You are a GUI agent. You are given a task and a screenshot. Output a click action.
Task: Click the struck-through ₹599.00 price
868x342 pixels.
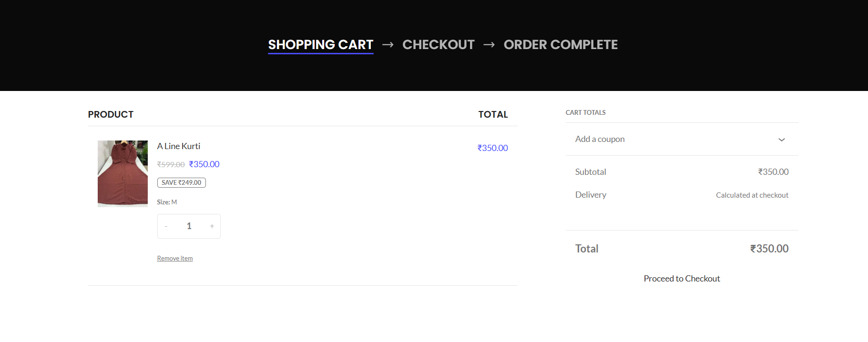171,164
